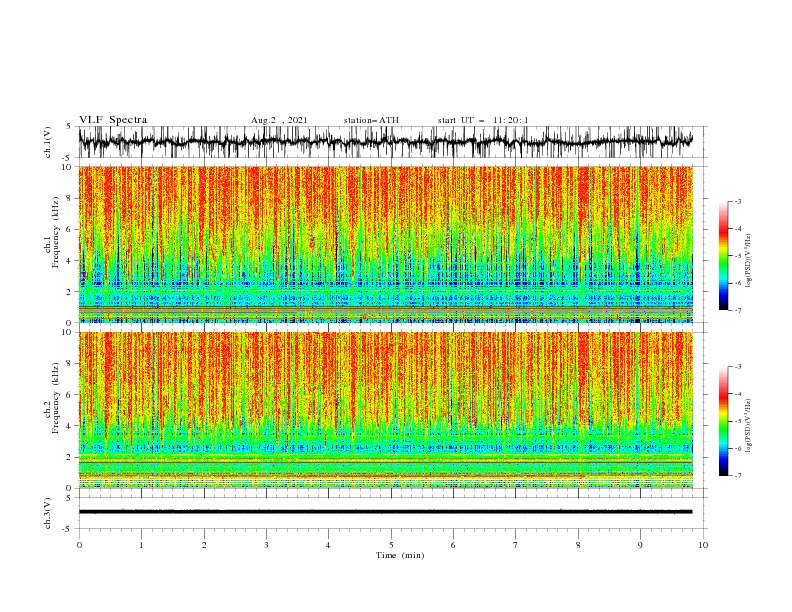The width and height of the screenshot is (792, 612).
Task: Click the "ch.1(V)" axis label
Action: click(x=48, y=142)
